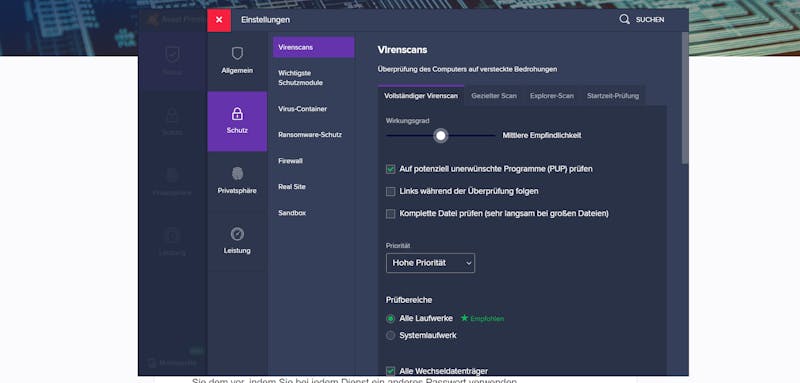Image resolution: width=800 pixels, height=383 pixels.
Task: Open Wichtigste Schutzmodule settings
Action: tap(301, 78)
